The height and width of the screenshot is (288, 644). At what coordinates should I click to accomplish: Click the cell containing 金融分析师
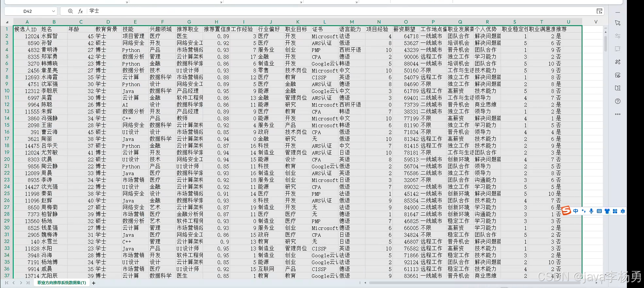(x=189, y=214)
